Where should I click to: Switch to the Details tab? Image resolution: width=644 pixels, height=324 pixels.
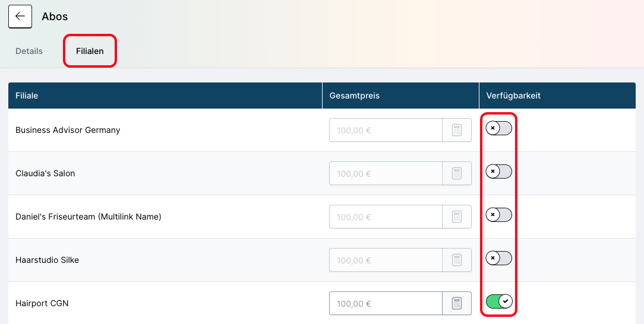coord(29,51)
